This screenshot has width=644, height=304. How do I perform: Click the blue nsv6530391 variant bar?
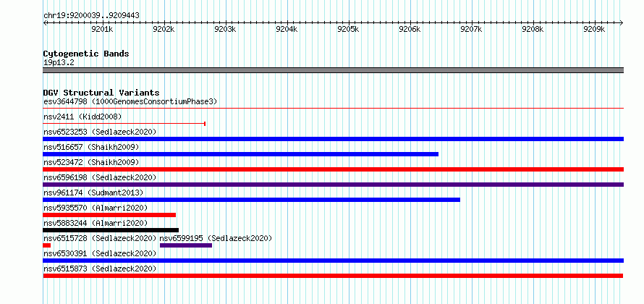[333, 261]
